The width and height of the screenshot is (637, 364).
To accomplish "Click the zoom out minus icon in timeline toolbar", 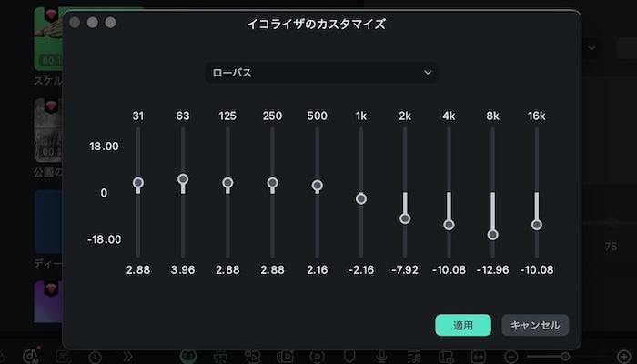I will pyautogui.click(x=511, y=357).
